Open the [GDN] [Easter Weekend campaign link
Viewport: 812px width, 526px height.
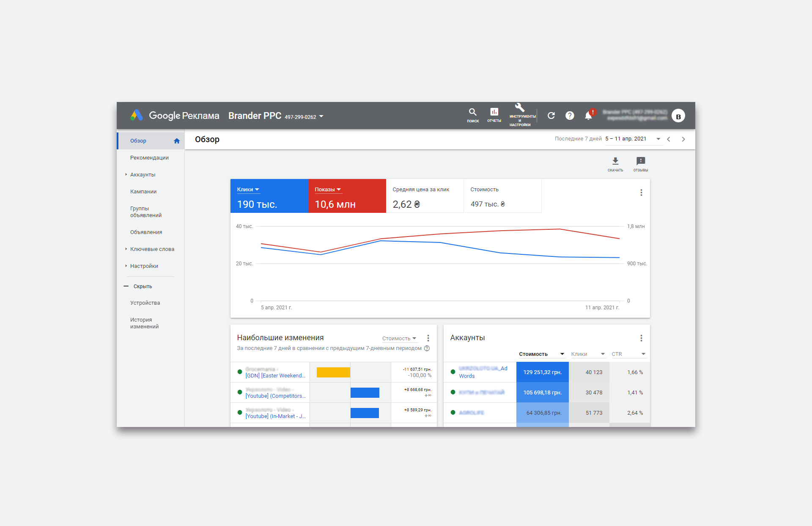click(x=275, y=376)
